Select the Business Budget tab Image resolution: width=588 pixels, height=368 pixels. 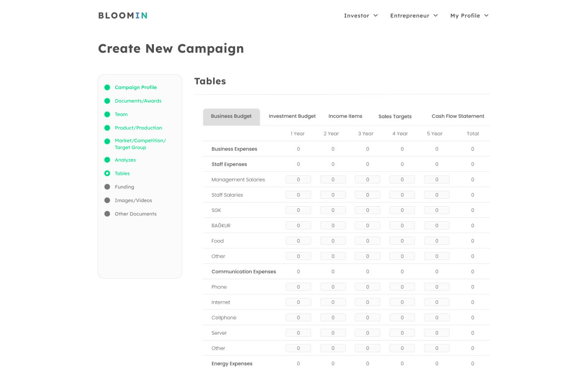point(231,117)
